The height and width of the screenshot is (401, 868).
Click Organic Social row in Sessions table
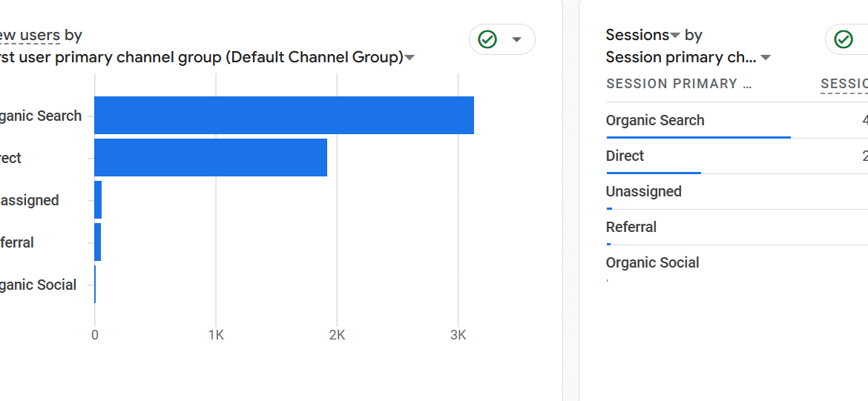(652, 262)
